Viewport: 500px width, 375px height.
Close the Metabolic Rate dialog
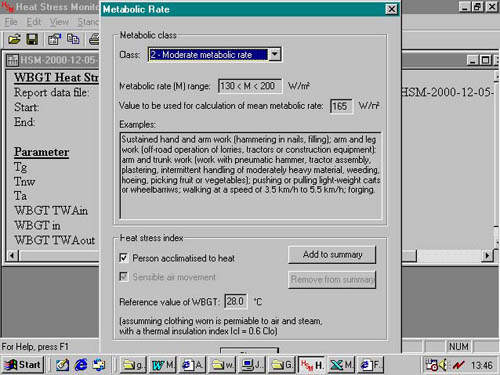(x=391, y=9)
